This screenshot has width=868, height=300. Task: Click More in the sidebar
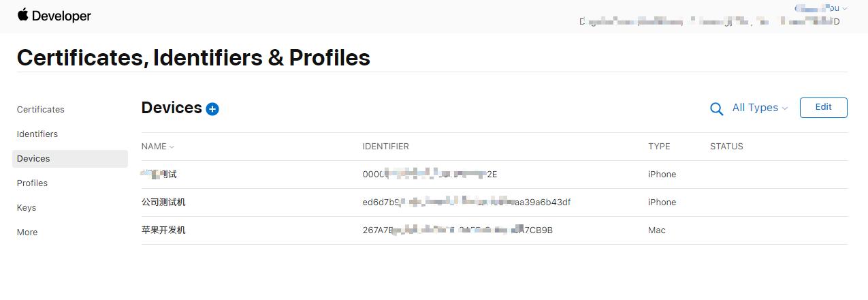click(27, 232)
